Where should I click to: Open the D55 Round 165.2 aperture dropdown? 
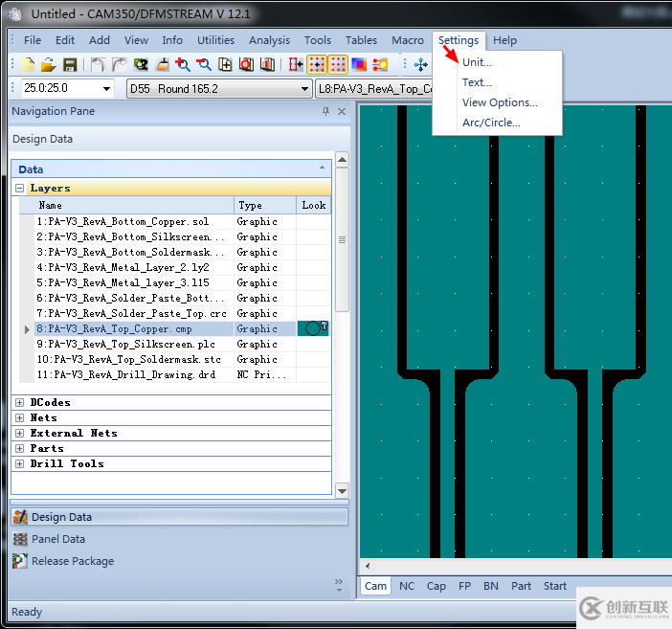[x=304, y=89]
